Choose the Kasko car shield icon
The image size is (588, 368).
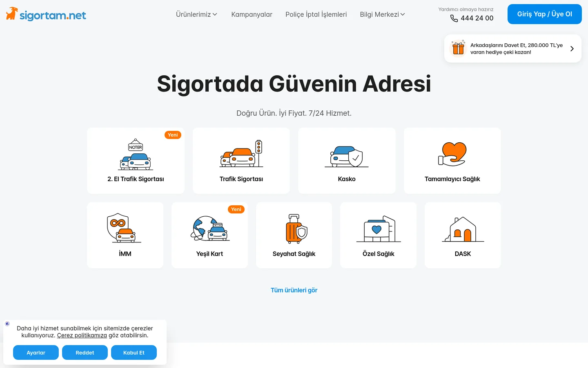coord(347,156)
